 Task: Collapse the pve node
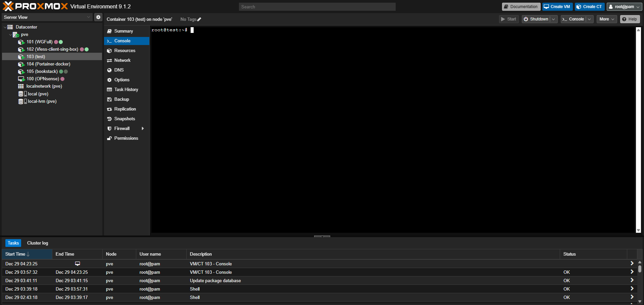pyautogui.click(x=10, y=35)
